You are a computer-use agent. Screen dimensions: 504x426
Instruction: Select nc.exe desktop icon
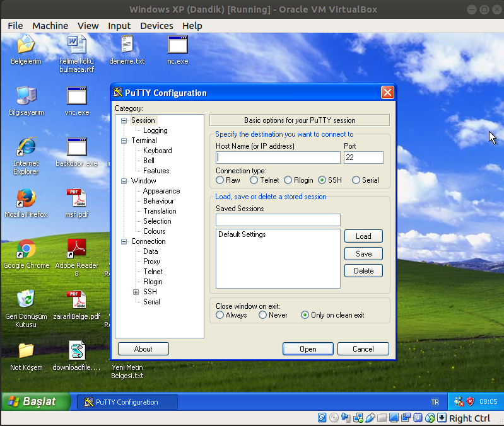[178, 45]
